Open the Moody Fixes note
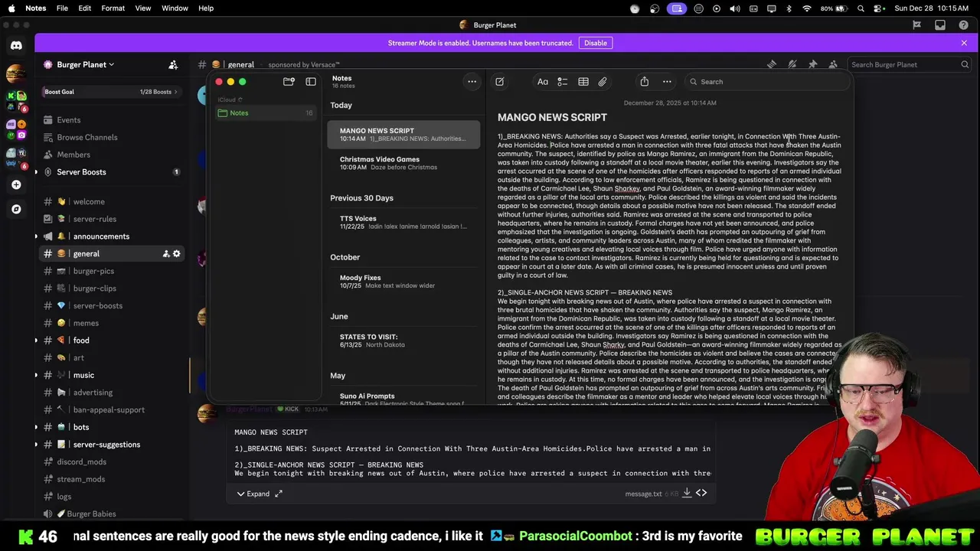This screenshot has height=551, width=980. click(403, 281)
